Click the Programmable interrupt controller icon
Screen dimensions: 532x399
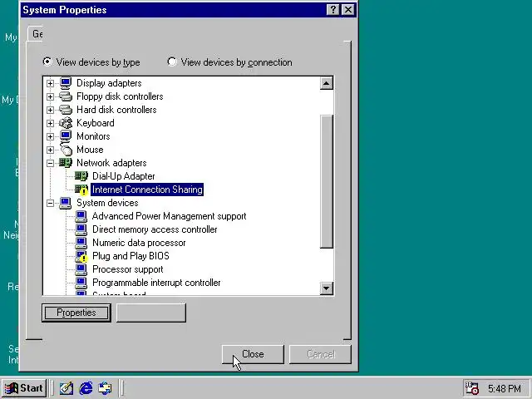click(81, 283)
